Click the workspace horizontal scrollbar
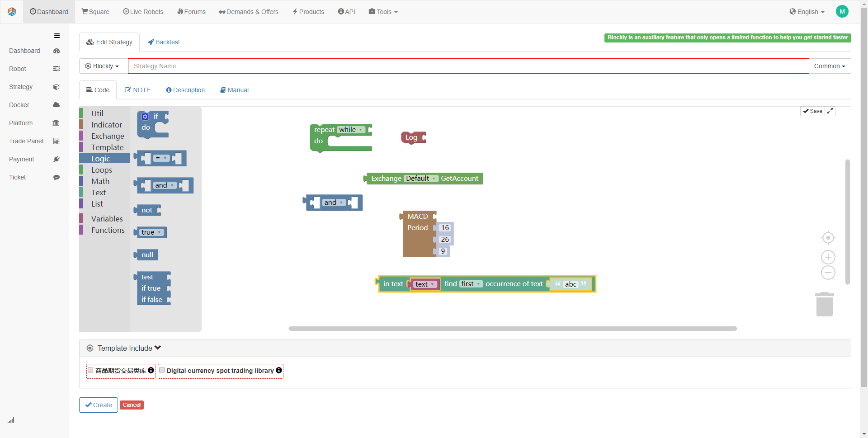868x438 pixels. (513, 329)
